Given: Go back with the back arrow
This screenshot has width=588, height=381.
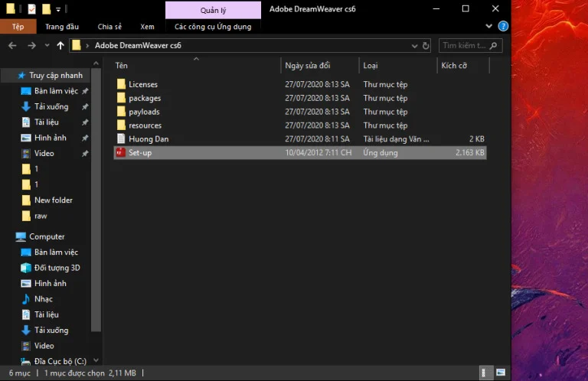Looking at the screenshot, I should click(x=12, y=46).
